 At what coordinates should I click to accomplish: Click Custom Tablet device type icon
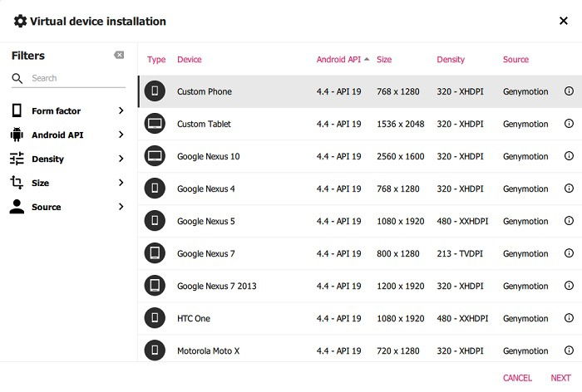point(155,124)
